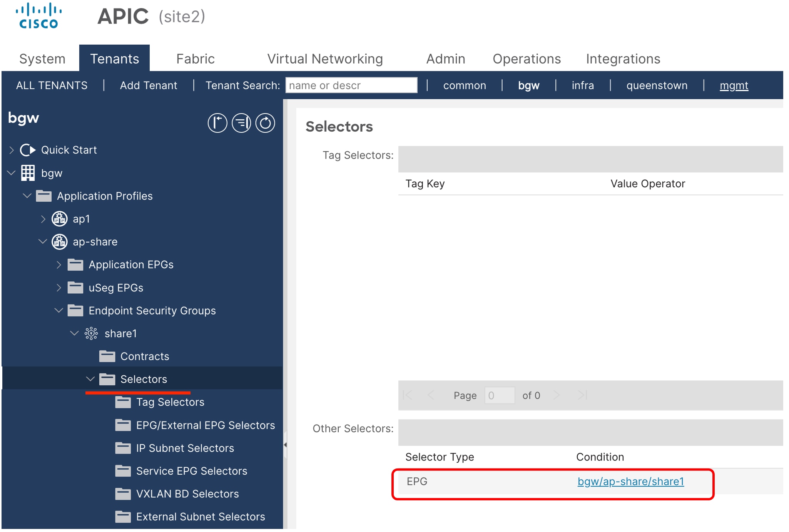Viewport: 789px width, 532px height.
Task: Go to previous page in Tag Selectors pager
Action: click(x=431, y=395)
